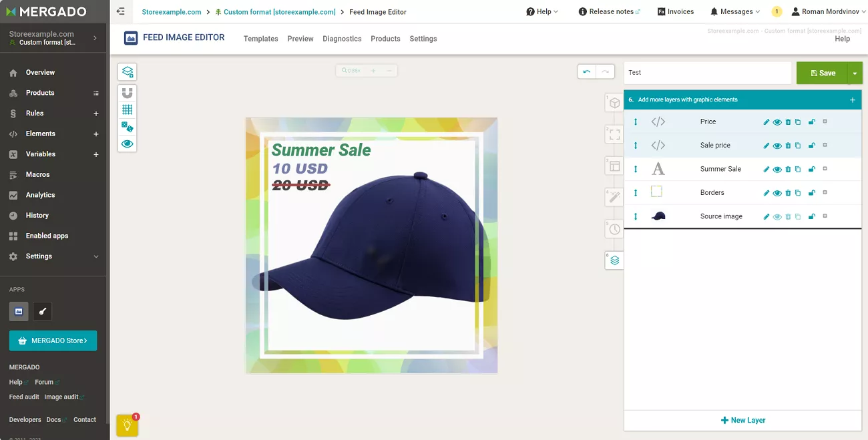The image size is (868, 440).
Task: Hide the Price layer
Action: (x=777, y=122)
